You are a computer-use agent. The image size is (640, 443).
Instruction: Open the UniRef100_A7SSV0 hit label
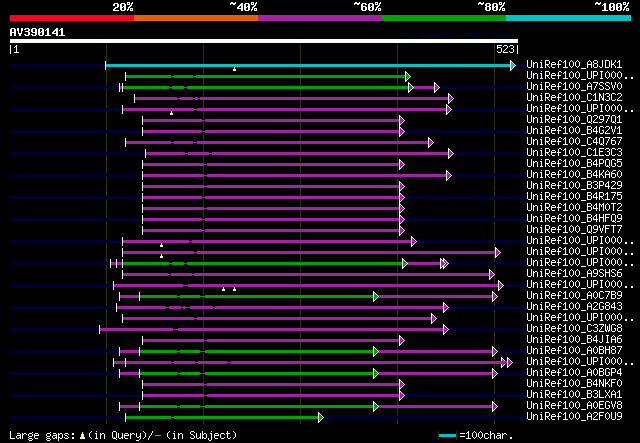click(x=574, y=86)
